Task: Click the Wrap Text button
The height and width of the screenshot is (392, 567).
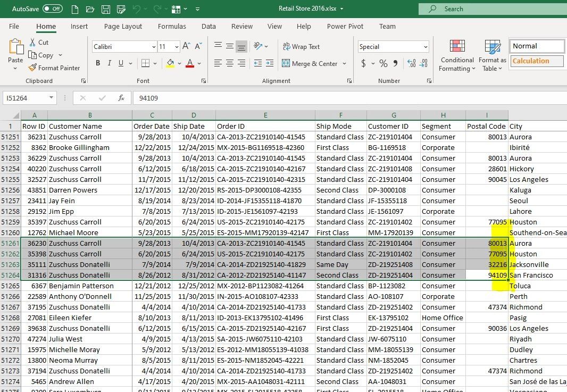Action: (x=301, y=47)
